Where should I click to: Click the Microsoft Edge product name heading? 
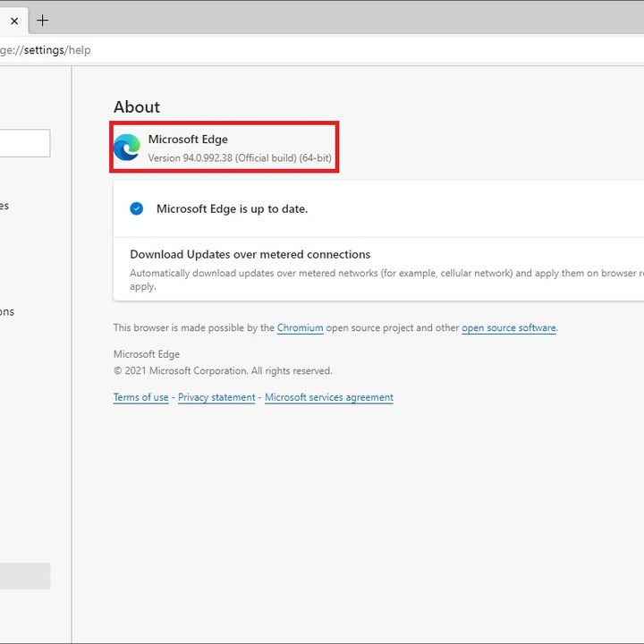(188, 140)
